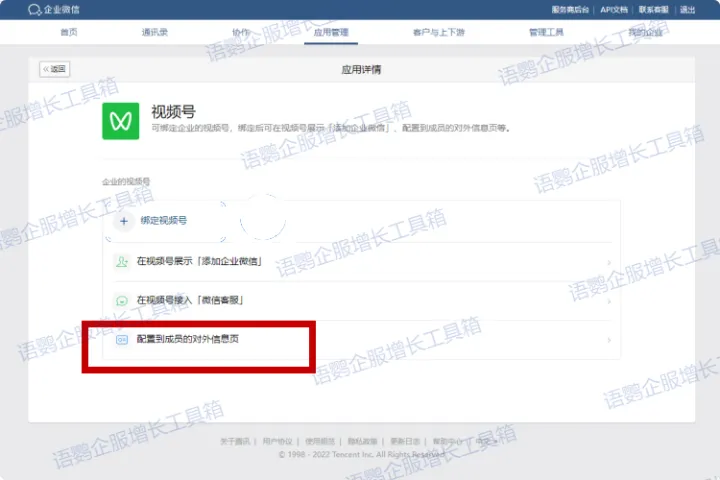Open 隐私政策 in the footer

[x=362, y=441]
